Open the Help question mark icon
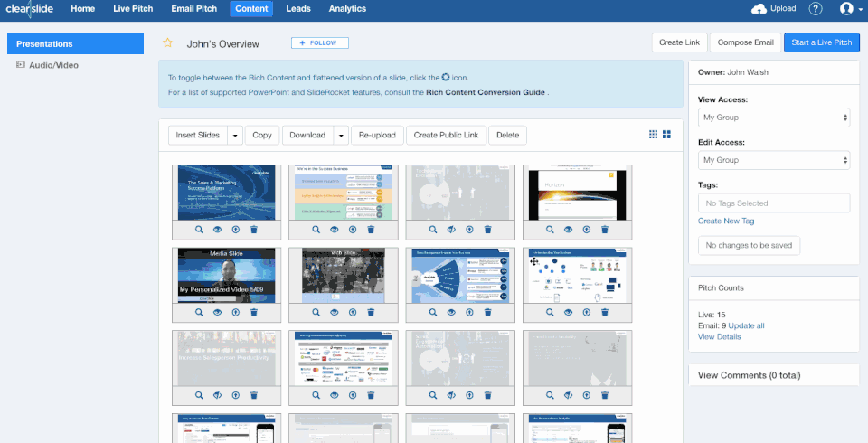The height and width of the screenshot is (443, 868). point(816,9)
